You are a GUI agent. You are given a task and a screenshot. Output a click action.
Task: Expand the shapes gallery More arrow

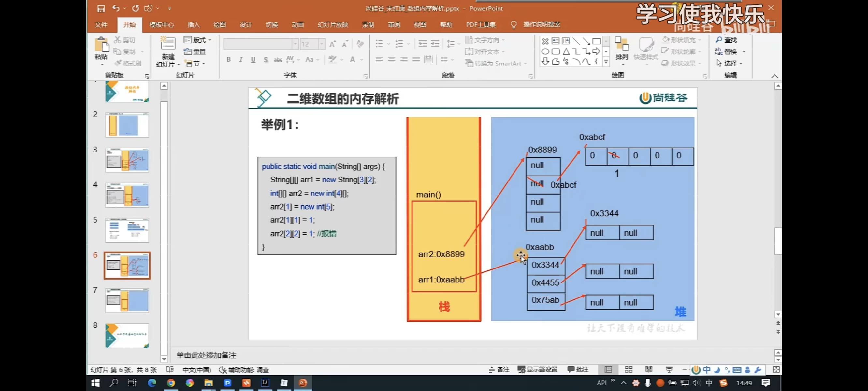tap(606, 62)
